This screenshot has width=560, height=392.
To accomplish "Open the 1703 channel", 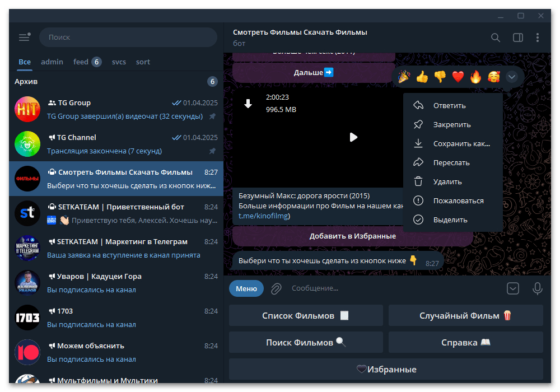I will [116, 318].
